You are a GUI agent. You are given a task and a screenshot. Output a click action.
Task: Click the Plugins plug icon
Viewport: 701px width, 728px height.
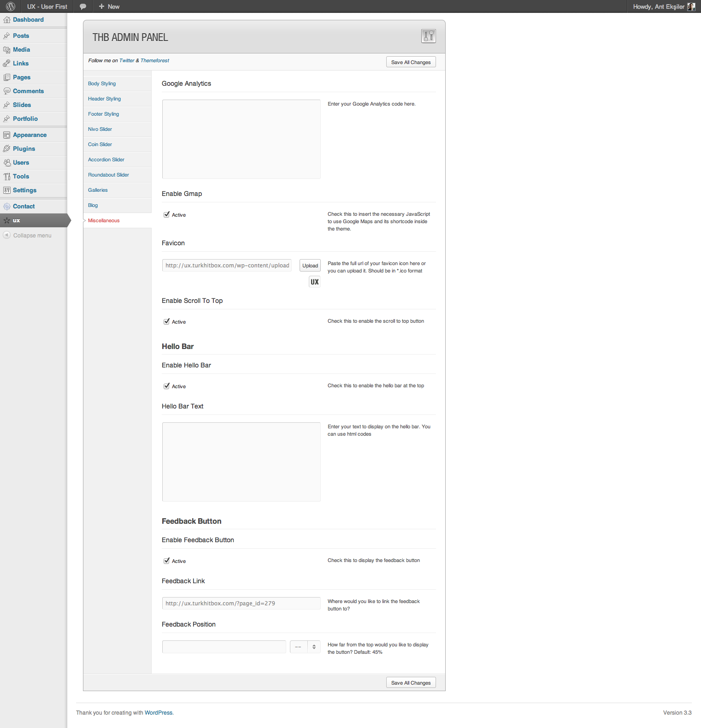(x=6, y=149)
